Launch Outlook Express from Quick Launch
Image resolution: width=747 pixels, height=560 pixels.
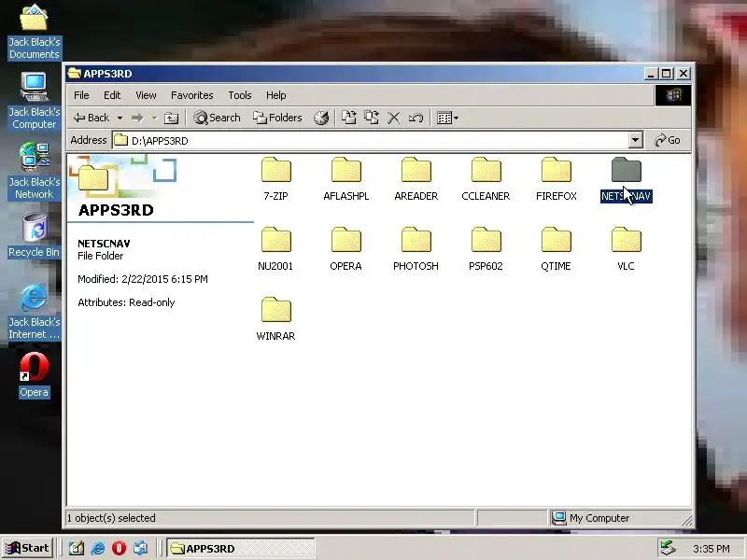pos(140,549)
